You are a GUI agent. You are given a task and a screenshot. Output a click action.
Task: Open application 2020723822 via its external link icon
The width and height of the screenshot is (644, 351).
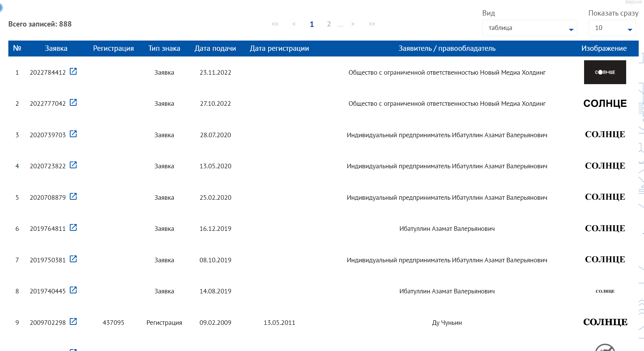(73, 165)
